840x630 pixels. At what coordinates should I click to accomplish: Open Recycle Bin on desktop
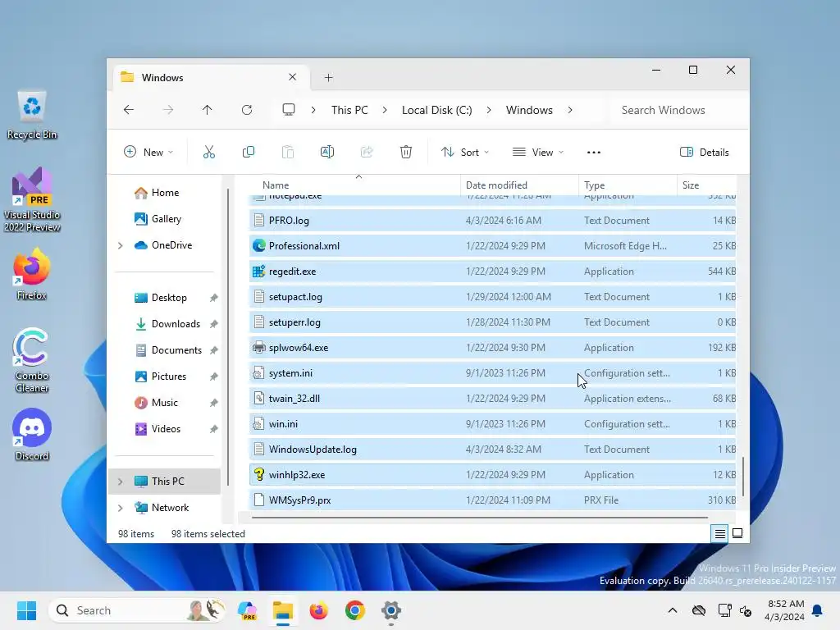pos(32,115)
